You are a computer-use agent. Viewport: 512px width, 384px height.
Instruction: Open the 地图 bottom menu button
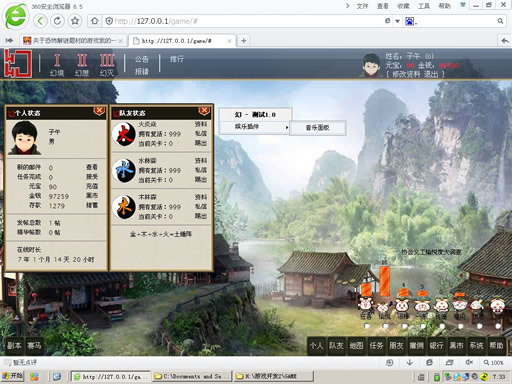coord(356,346)
